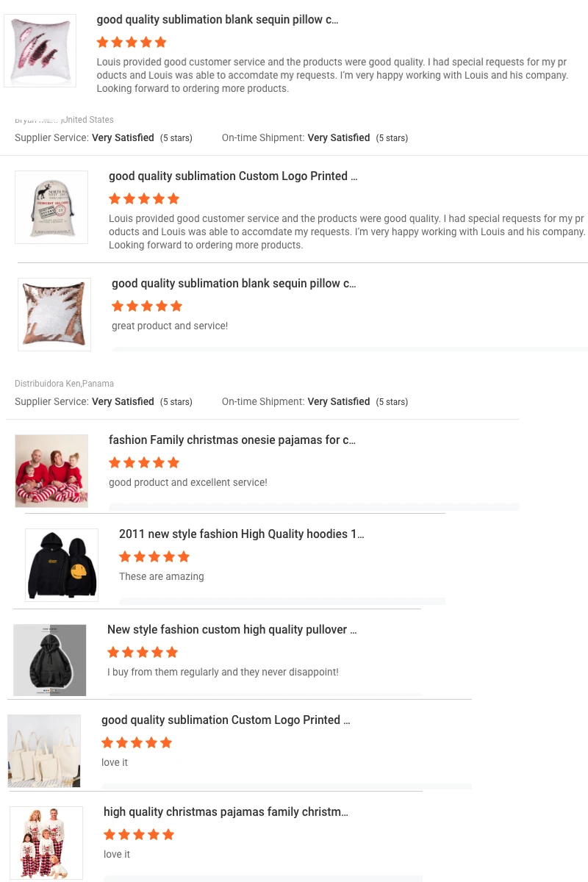Click the Santa sack drawstring bag image
Image resolution: width=588 pixels, height=882 pixels.
(51, 207)
